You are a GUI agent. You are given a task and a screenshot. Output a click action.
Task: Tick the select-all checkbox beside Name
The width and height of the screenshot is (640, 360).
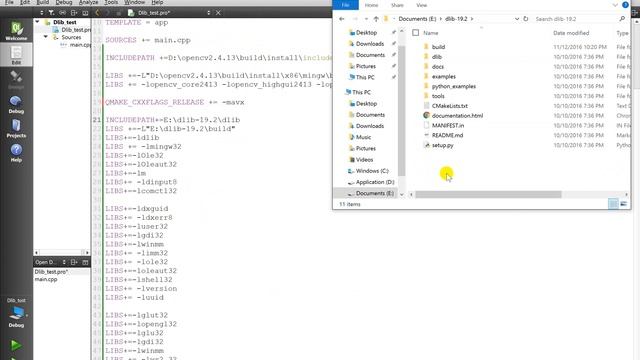pyautogui.click(x=416, y=33)
